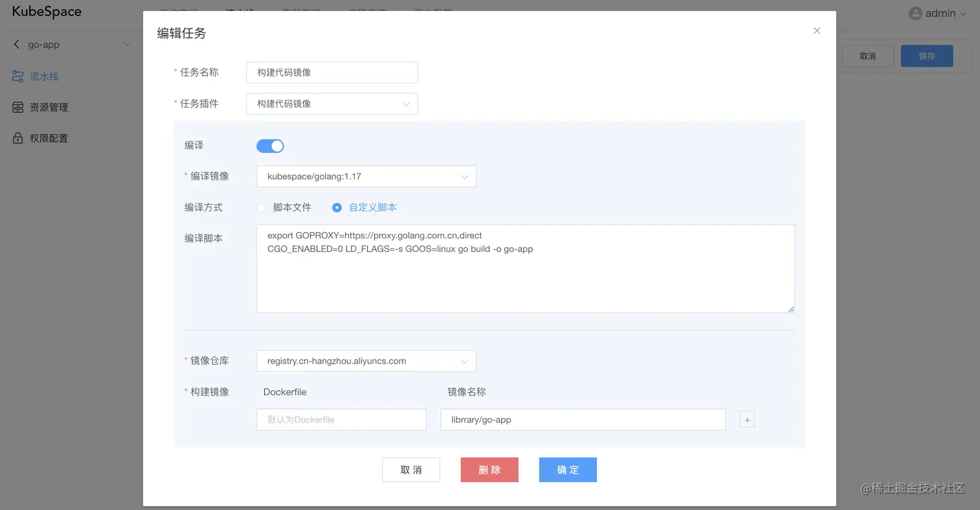Viewport: 980px width, 510px height.
Task: Click the 编译 toggle label
Action: click(x=194, y=146)
